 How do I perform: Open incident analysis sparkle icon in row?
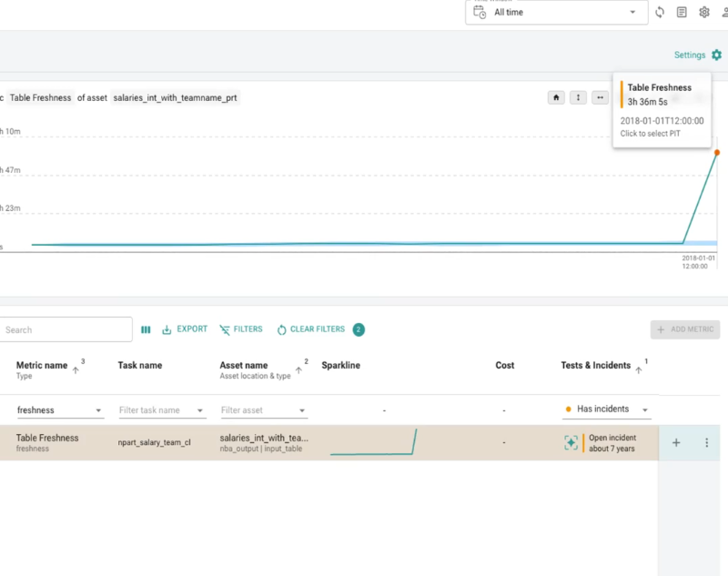pos(571,442)
